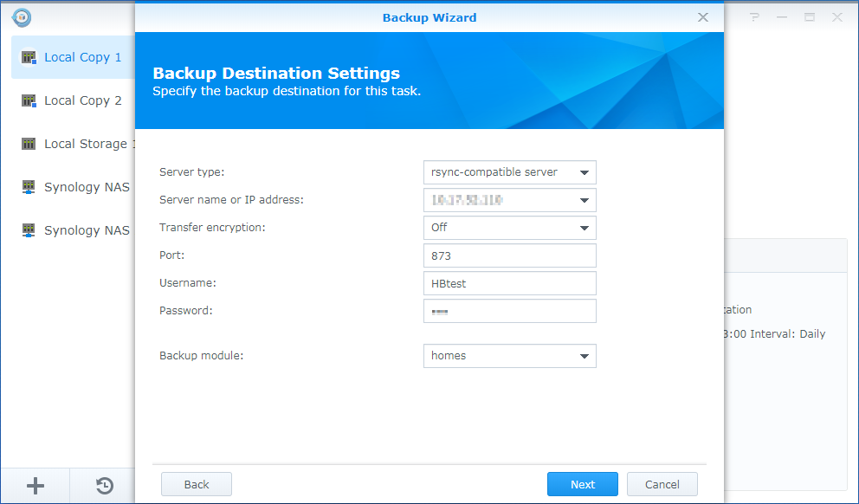Select the Local Copy 1 task icon
This screenshot has width=859, height=504.
[28, 56]
